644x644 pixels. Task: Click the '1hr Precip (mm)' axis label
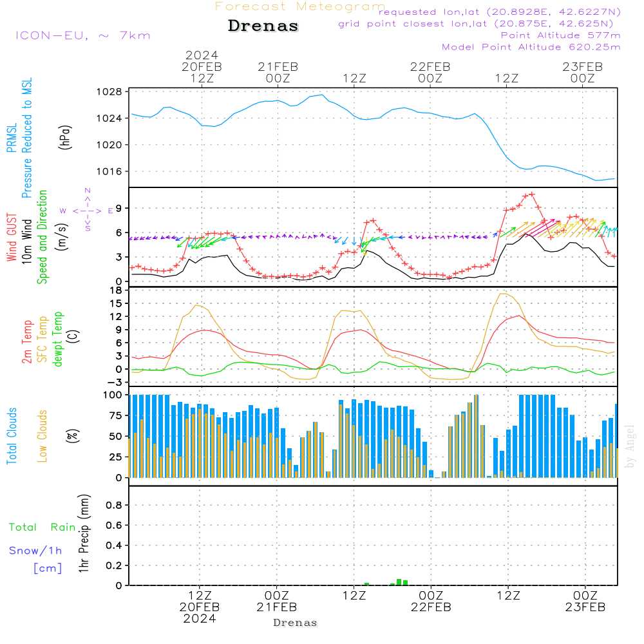tap(84, 533)
